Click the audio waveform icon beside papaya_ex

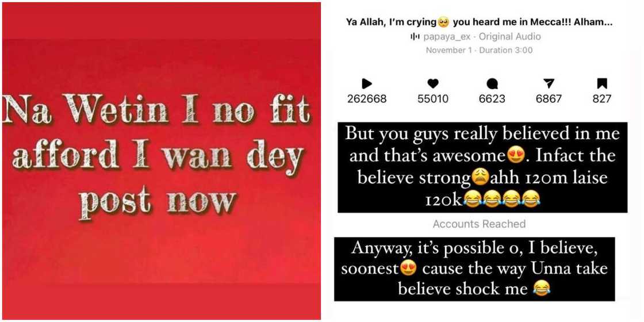click(415, 37)
